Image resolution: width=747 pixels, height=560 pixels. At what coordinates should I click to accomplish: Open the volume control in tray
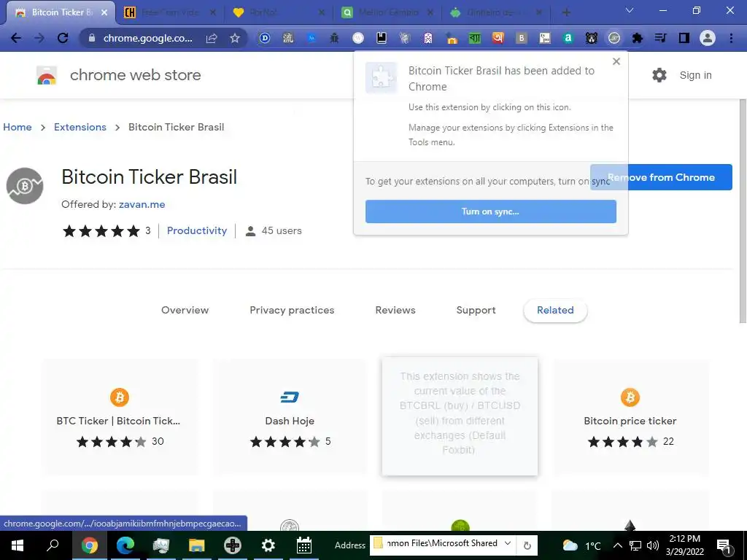653,545
